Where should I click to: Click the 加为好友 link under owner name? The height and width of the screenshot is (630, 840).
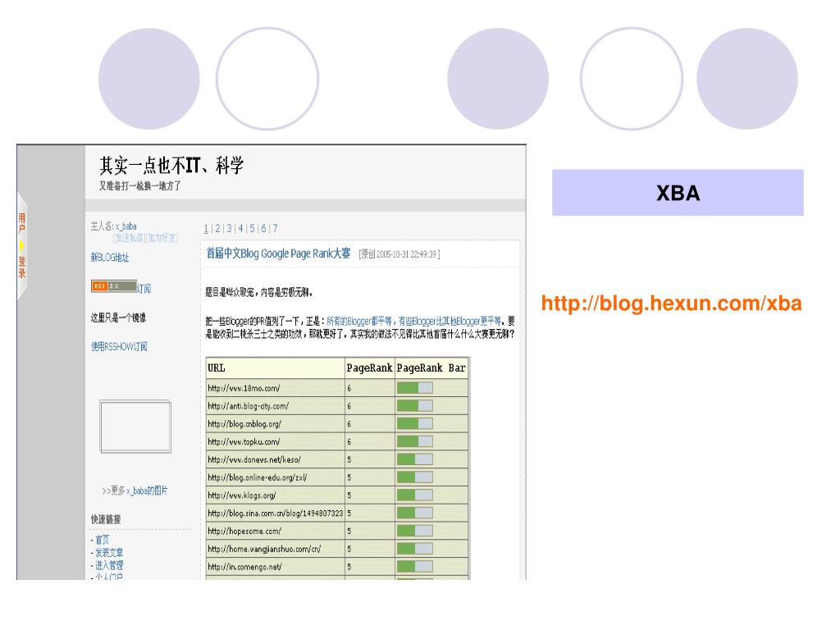pos(162,238)
